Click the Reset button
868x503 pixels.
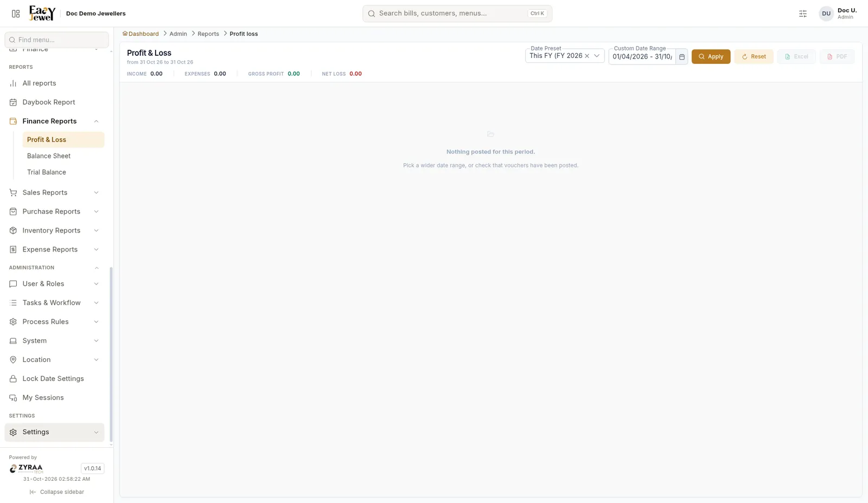[x=754, y=57]
